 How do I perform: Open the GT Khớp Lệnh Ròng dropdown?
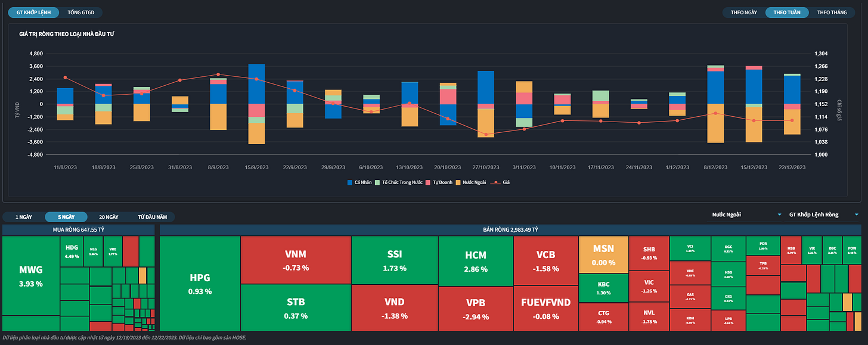pos(824,215)
